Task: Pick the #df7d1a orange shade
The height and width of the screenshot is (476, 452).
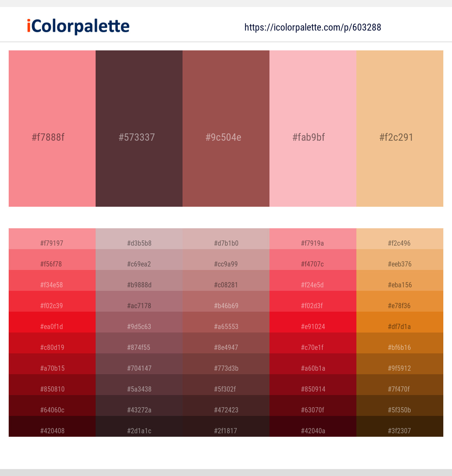Action: coord(400,322)
